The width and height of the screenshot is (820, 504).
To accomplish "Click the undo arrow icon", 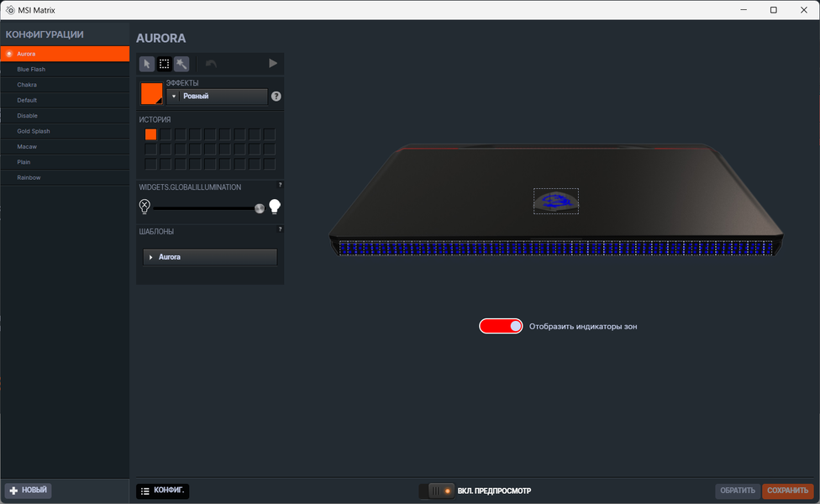I will (x=211, y=64).
